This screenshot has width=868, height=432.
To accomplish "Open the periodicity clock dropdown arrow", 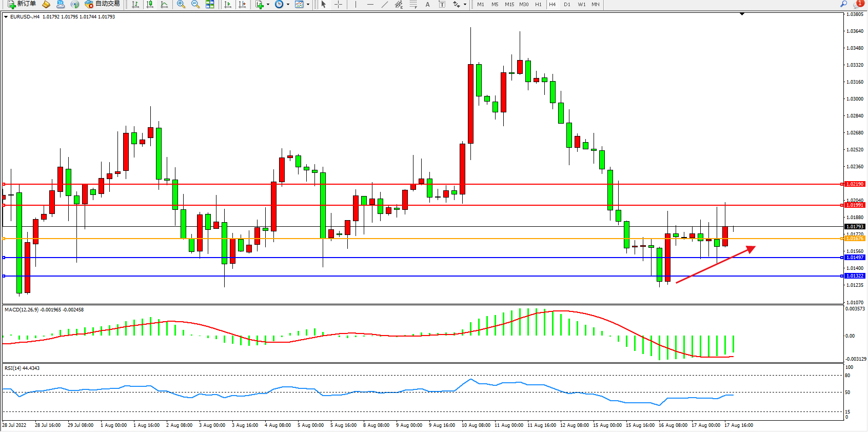I will click(x=288, y=5).
